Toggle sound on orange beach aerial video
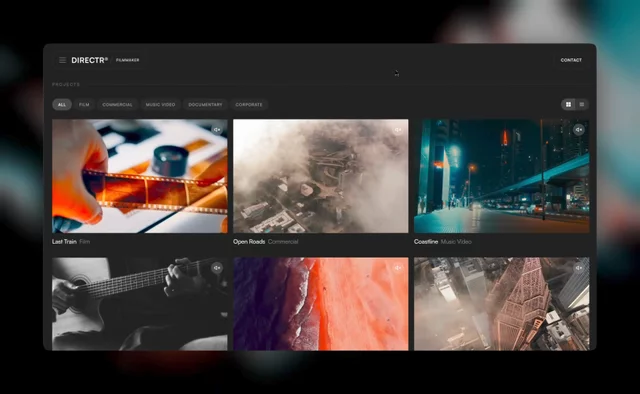The image size is (640, 394). pos(398,268)
